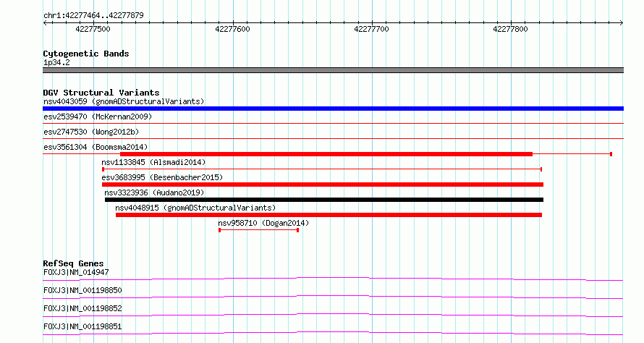This screenshot has width=644, height=343.
Task: Select the red esv3683995 variant bar
Action: pyautogui.click(x=323, y=185)
